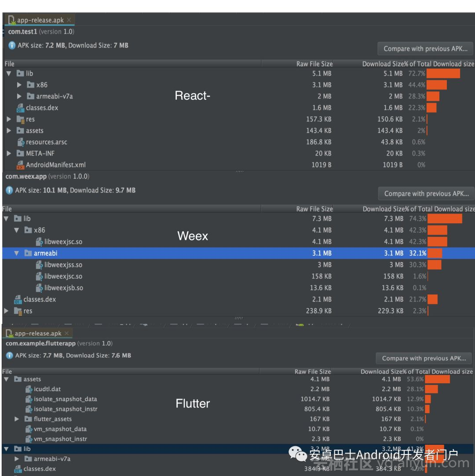Click the Weex classes.dex file icon

tap(18, 299)
